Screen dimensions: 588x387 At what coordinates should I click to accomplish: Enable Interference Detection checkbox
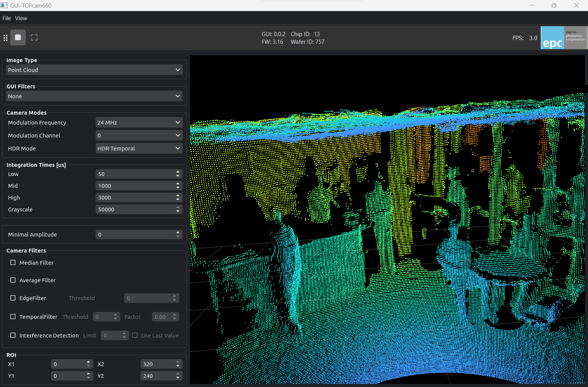(x=13, y=336)
